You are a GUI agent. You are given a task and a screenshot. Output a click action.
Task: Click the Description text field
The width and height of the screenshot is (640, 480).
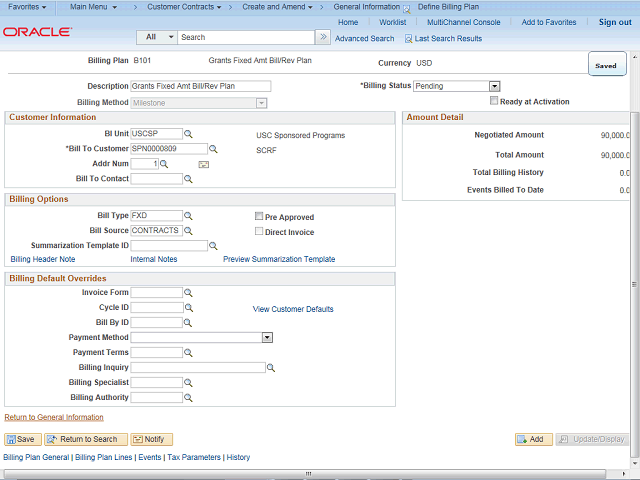pos(200,87)
